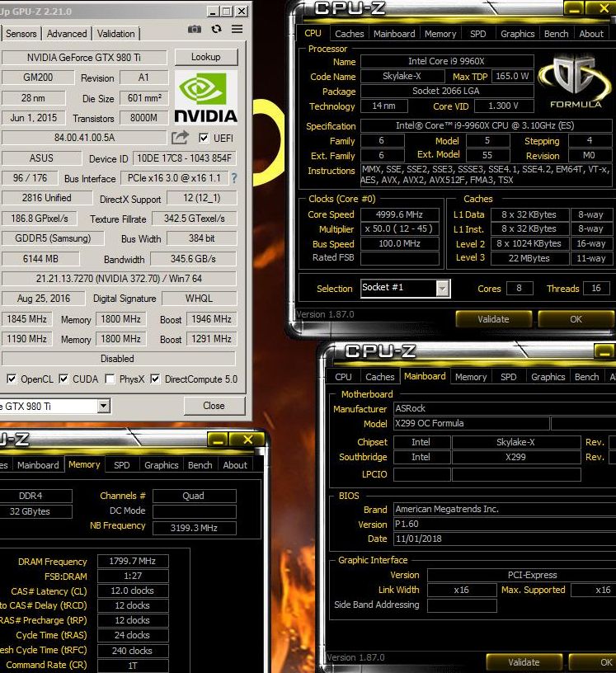
Task: Open the Socket #1 selection dropdown
Action: click(443, 288)
